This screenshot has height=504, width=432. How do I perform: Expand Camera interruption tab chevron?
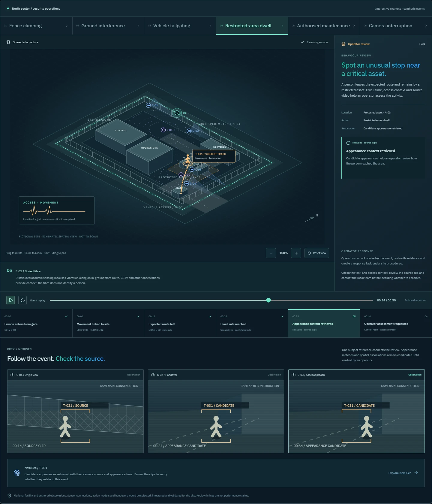pyautogui.click(x=426, y=26)
